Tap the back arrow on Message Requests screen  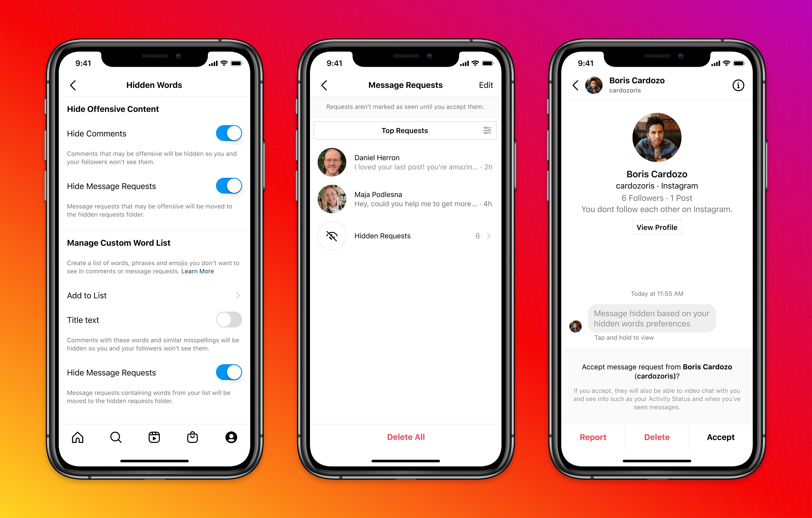[x=324, y=84]
